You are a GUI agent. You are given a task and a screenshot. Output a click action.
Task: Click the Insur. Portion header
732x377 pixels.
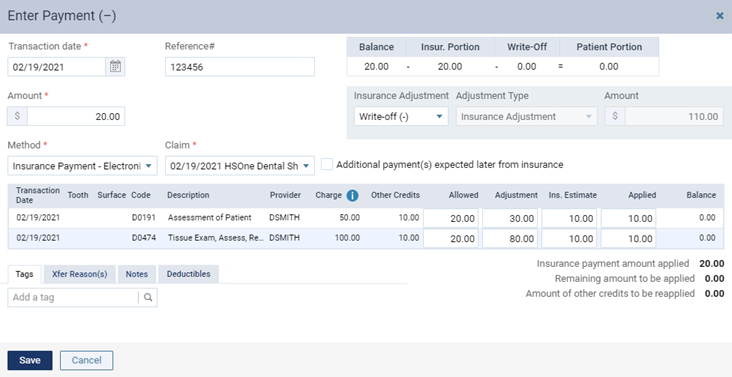coord(450,47)
